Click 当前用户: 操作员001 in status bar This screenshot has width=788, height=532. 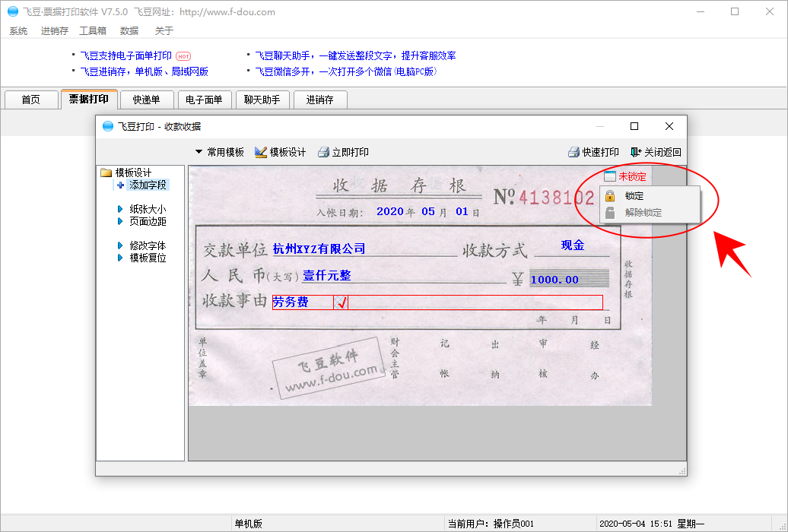(491, 524)
